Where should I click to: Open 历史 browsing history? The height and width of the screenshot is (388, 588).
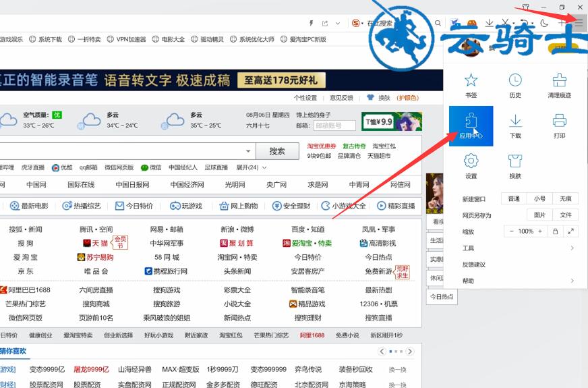point(515,86)
